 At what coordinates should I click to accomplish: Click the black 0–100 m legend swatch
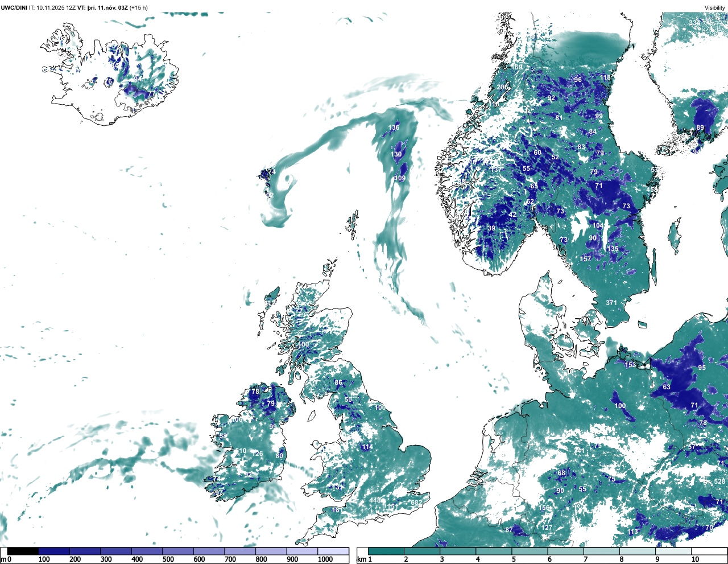click(23, 551)
